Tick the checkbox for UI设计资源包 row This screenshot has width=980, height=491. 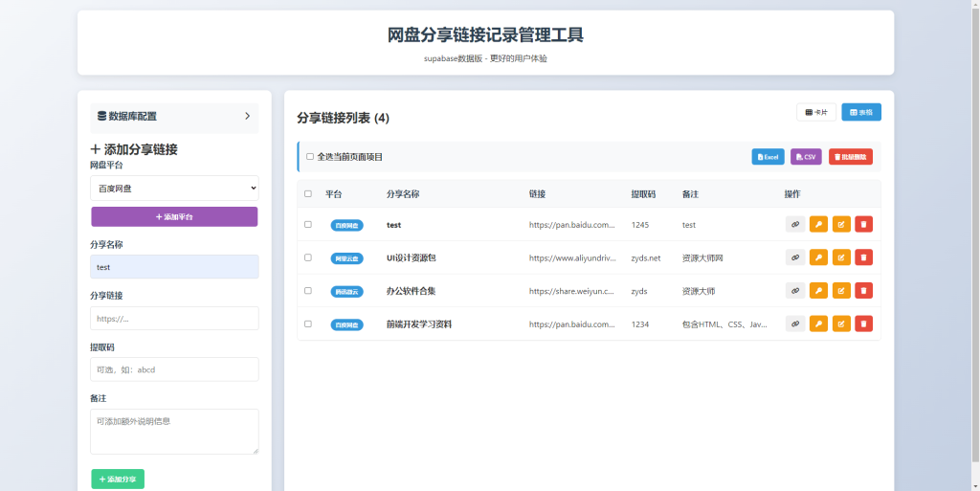(x=307, y=257)
